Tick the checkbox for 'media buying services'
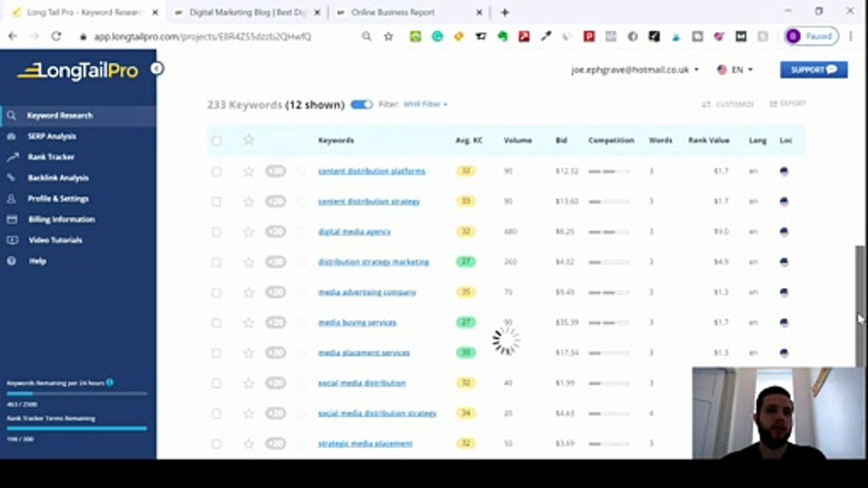868x488 pixels. coord(216,323)
